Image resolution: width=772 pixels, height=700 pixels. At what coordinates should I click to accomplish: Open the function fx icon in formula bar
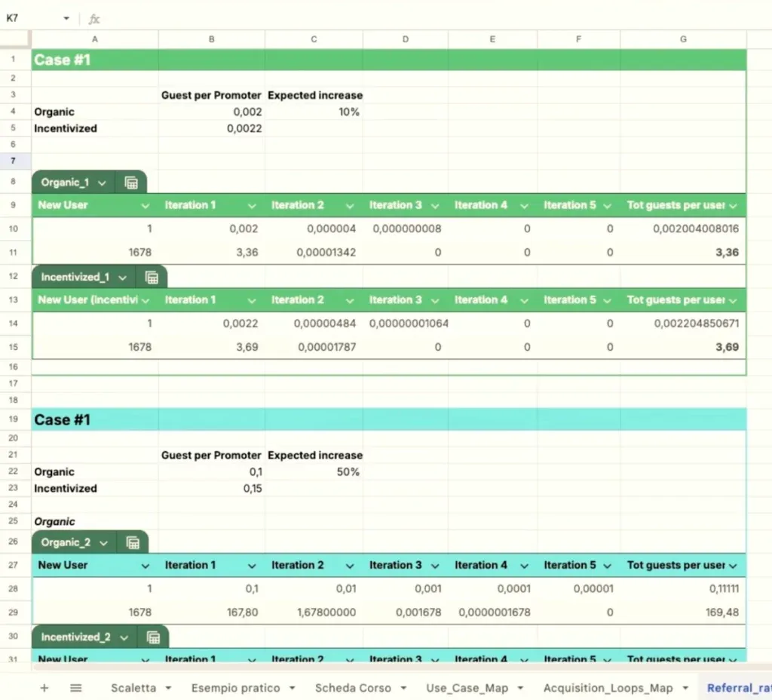pos(94,19)
